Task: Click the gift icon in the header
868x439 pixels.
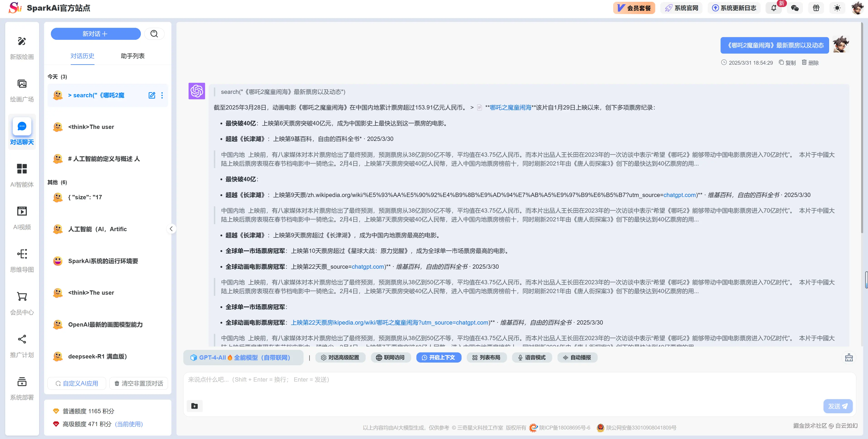Action: tap(816, 7)
